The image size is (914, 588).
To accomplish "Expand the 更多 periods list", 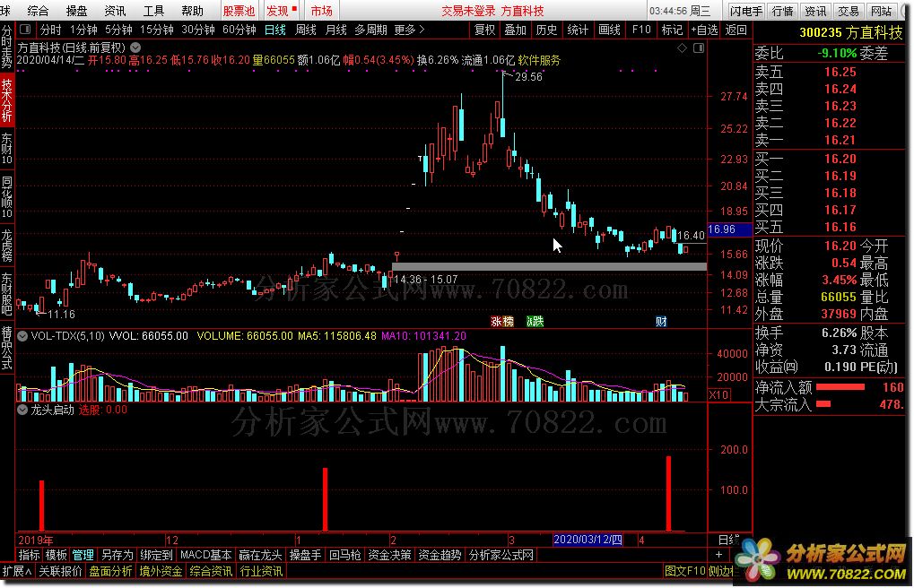I will pyautogui.click(x=409, y=30).
